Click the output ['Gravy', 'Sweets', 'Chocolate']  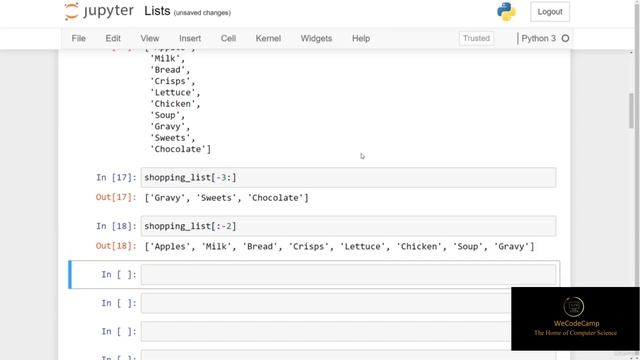227,198
